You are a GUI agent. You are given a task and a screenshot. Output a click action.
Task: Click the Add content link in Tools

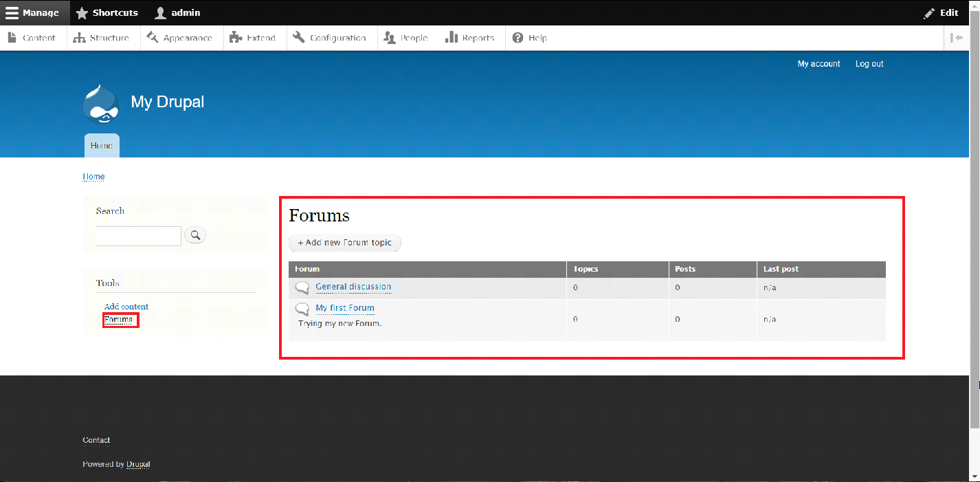pos(126,307)
